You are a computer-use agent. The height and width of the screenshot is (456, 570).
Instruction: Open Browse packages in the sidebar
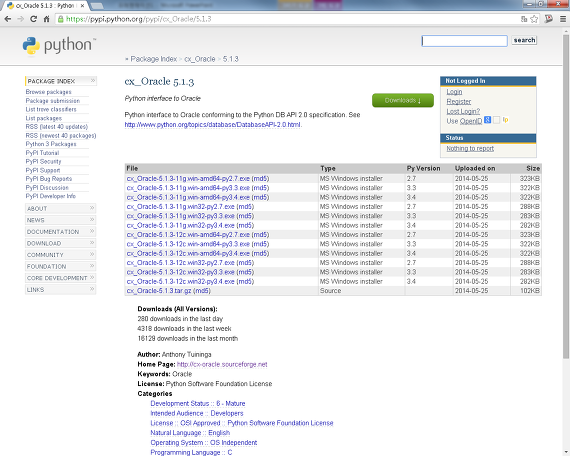tap(48, 92)
